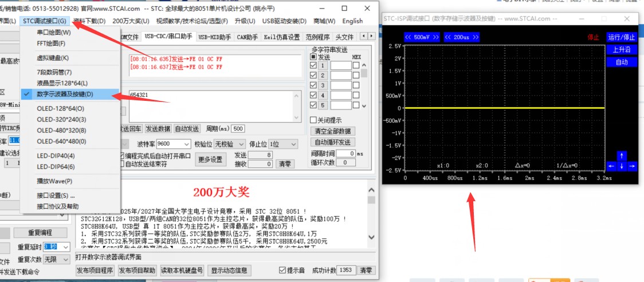
Task: Click the 清空全部数据 button
Action: click(x=333, y=132)
